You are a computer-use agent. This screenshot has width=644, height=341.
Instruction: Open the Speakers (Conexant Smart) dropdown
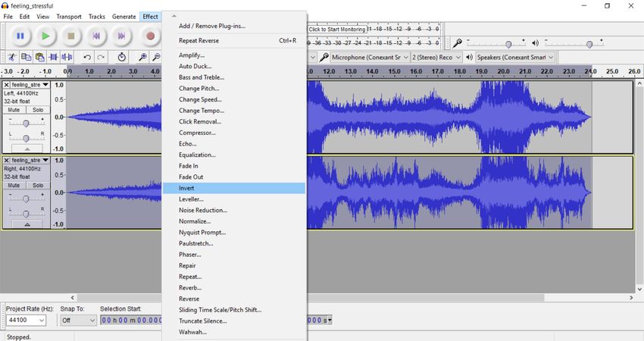pos(515,58)
